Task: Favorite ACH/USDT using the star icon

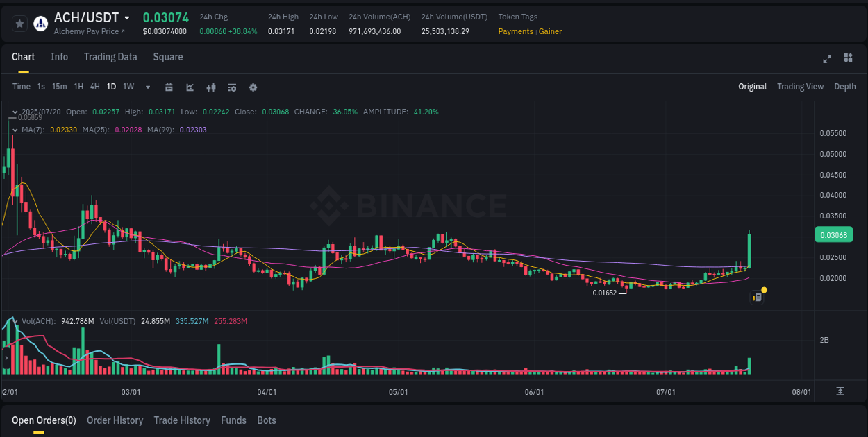Action: point(19,23)
